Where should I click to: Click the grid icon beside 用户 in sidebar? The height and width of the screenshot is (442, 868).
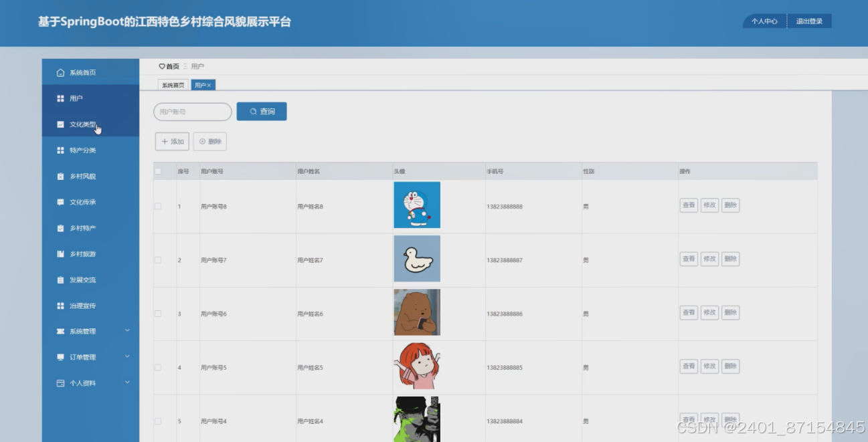pyautogui.click(x=60, y=98)
